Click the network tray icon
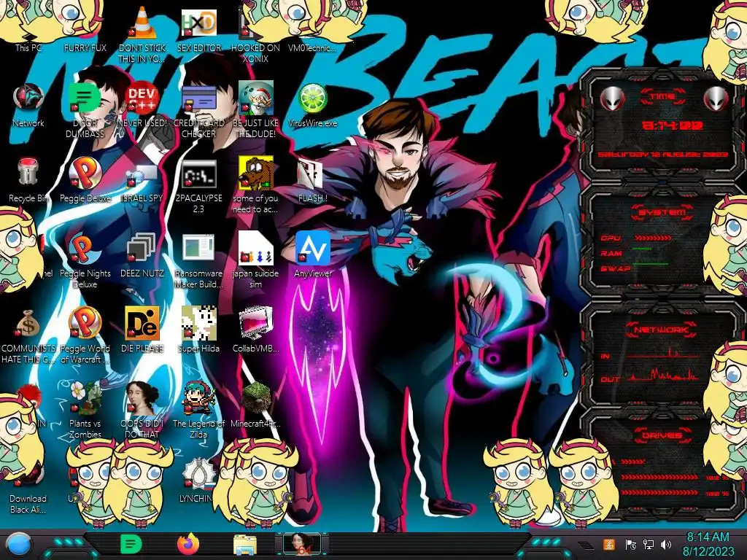This screenshot has height=560, width=747. click(x=649, y=545)
